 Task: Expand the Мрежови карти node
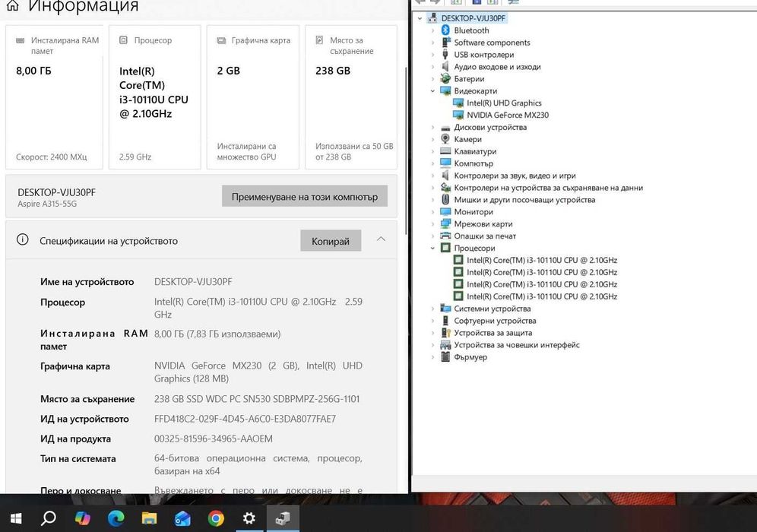pos(432,224)
